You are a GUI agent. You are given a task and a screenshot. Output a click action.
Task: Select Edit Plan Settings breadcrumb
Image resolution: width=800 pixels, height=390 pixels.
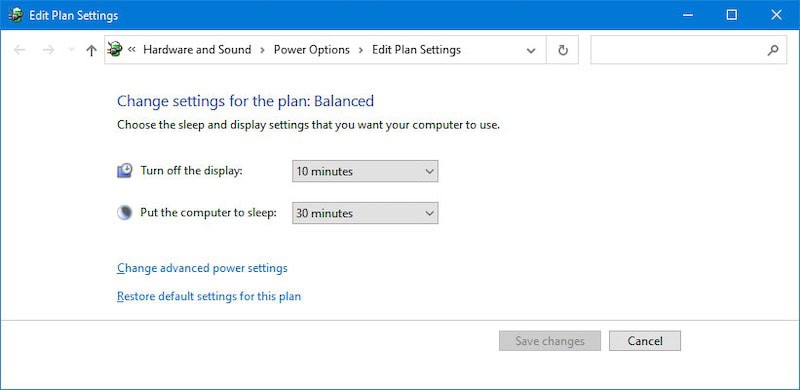(x=416, y=50)
